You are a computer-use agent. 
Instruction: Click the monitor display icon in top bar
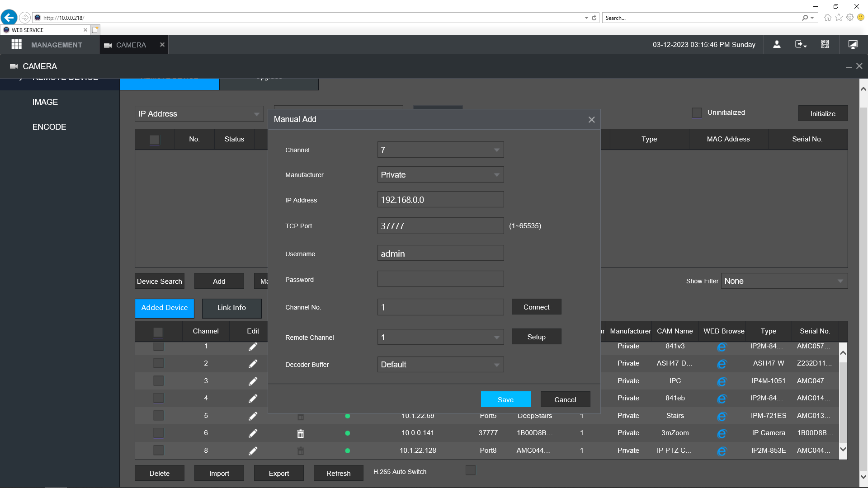853,44
